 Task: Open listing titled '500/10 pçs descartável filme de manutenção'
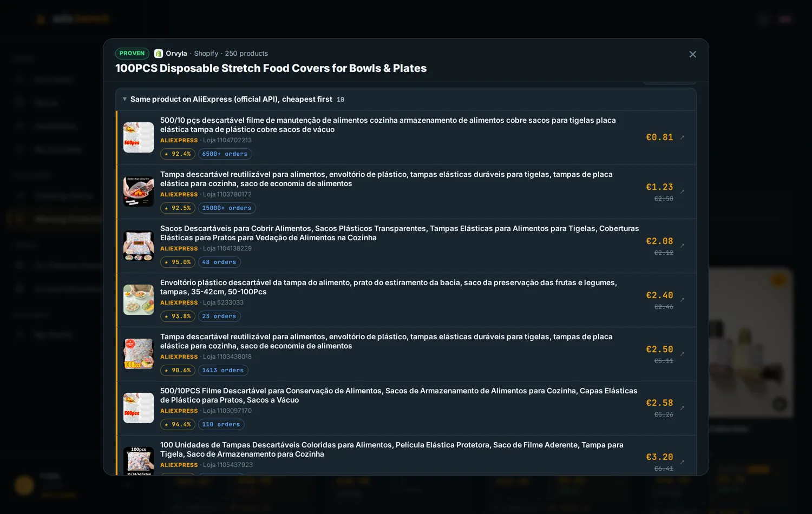coord(388,125)
